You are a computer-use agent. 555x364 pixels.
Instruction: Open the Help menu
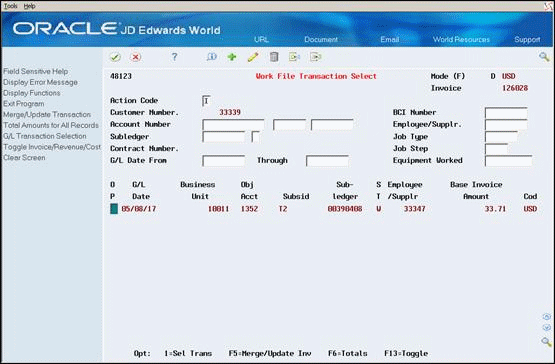click(x=29, y=6)
